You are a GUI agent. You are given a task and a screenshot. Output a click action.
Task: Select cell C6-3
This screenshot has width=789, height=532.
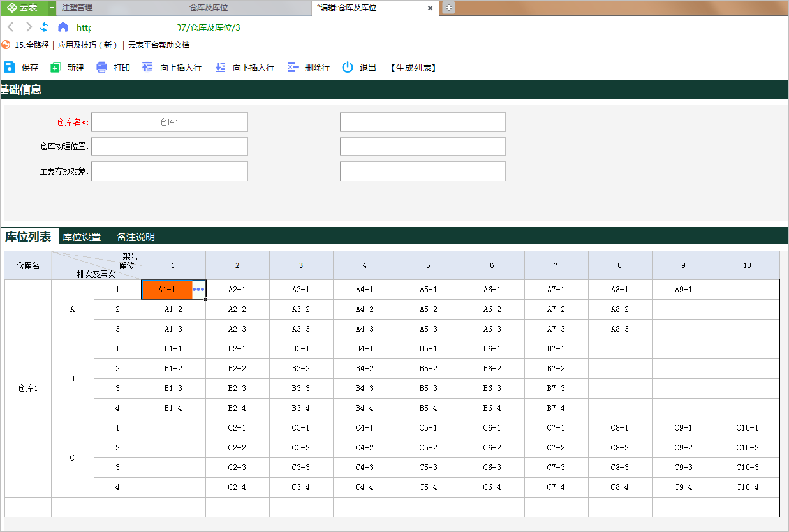[x=492, y=468]
